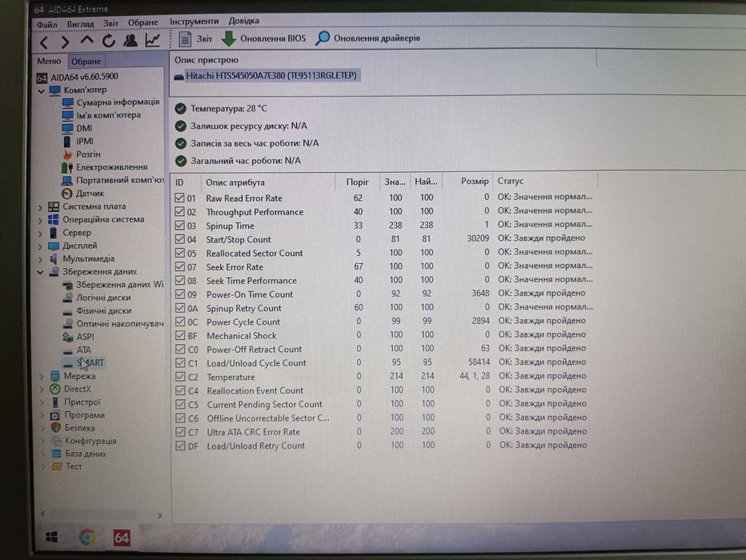Image resolution: width=746 pixels, height=560 pixels.
Task: Switch to the Меню tab
Action: 49,62
